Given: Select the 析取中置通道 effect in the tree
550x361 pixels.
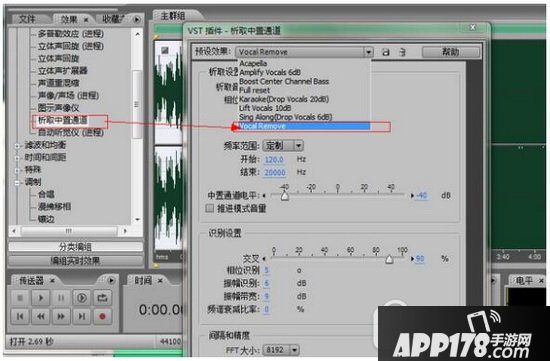Looking at the screenshot, I should tap(63, 120).
